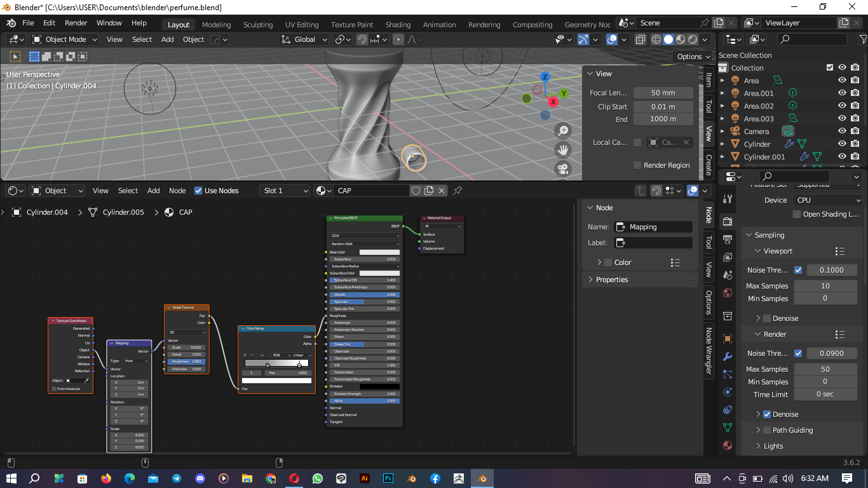Toggle camera view icon in viewport
The width and height of the screenshot is (868, 488).
[x=563, y=169]
